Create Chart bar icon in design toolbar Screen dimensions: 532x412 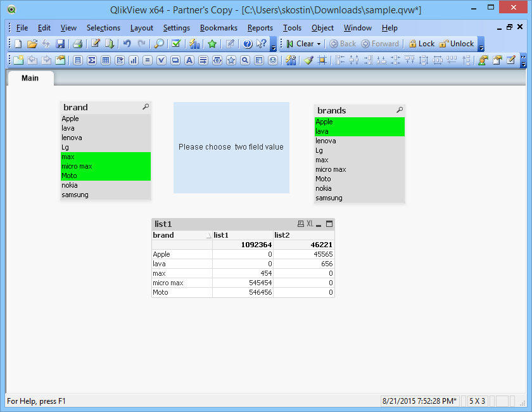[x=134, y=60]
